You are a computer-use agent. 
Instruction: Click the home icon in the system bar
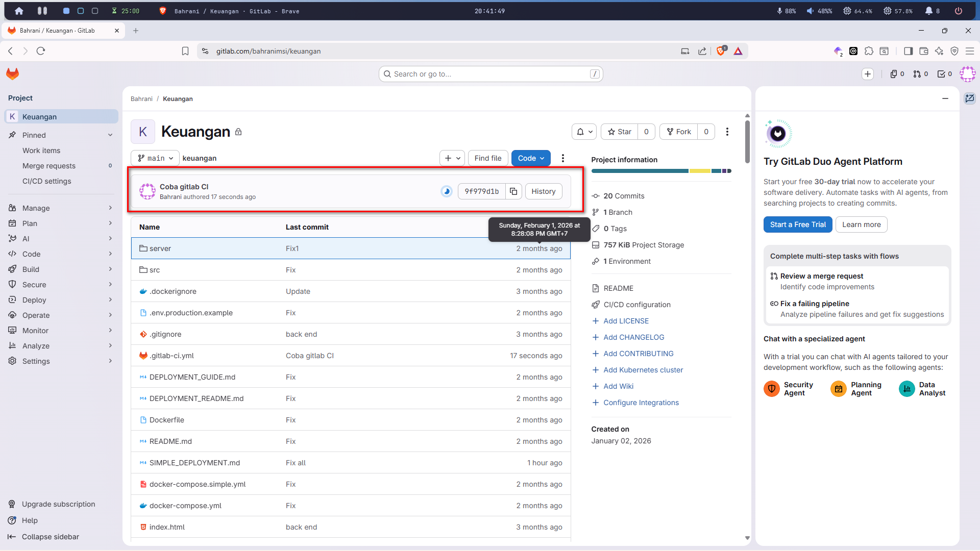19,11
